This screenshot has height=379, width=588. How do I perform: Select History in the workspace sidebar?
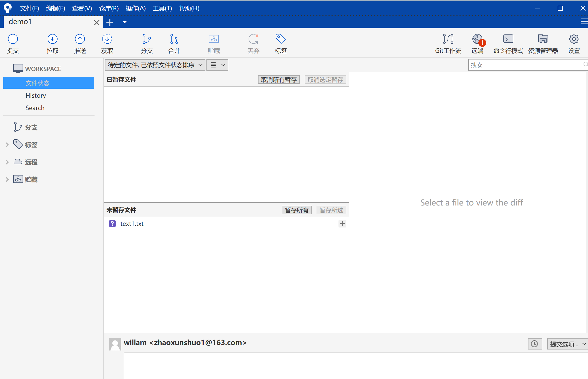point(36,95)
